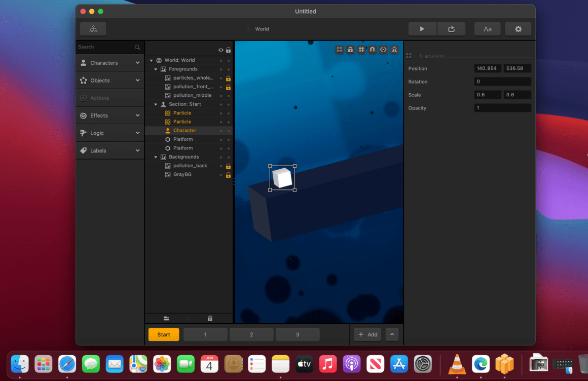Switch to scene tab 2
The width and height of the screenshot is (588, 381).
[x=251, y=334]
